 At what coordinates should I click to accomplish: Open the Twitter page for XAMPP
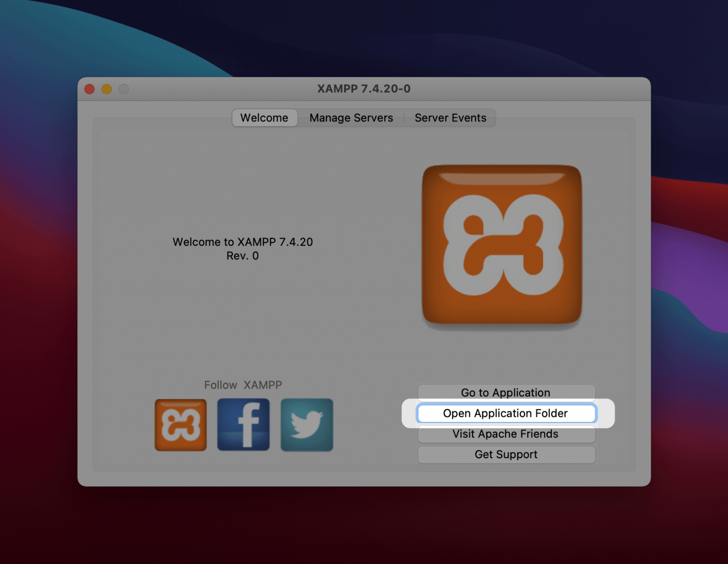pyautogui.click(x=306, y=424)
